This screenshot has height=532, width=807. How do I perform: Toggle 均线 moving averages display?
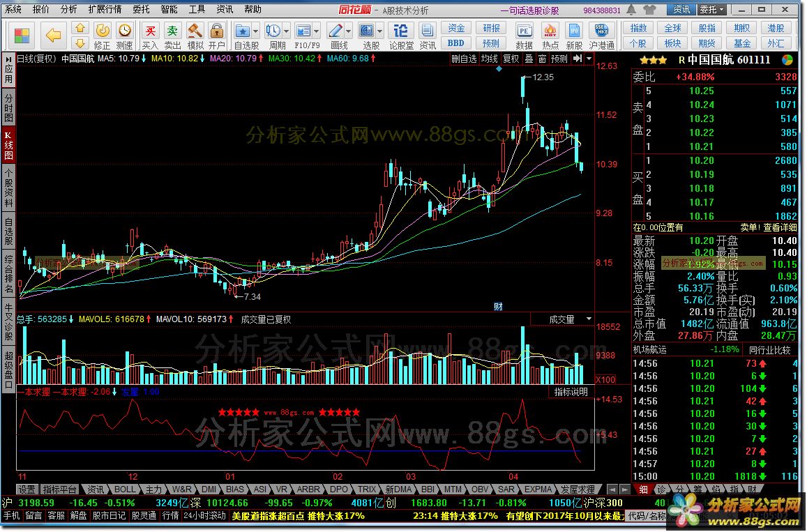[x=489, y=59]
